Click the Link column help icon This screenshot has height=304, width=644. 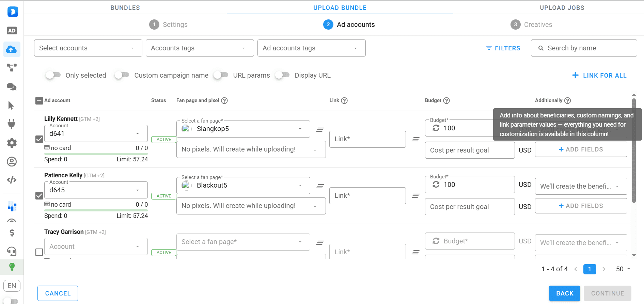point(344,100)
